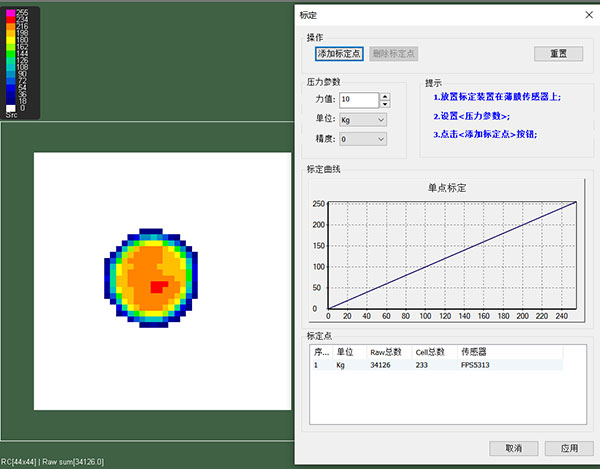Decrease force value with the down spinner arrow

[385, 103]
